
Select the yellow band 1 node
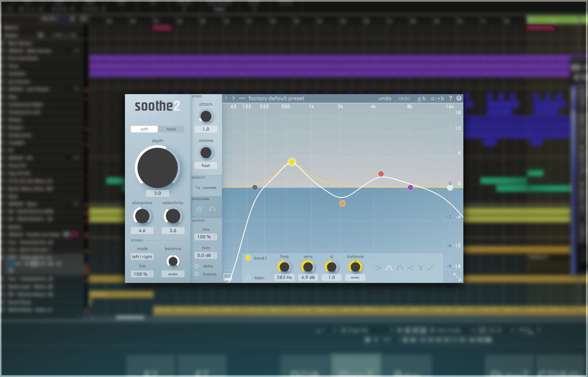pos(292,162)
